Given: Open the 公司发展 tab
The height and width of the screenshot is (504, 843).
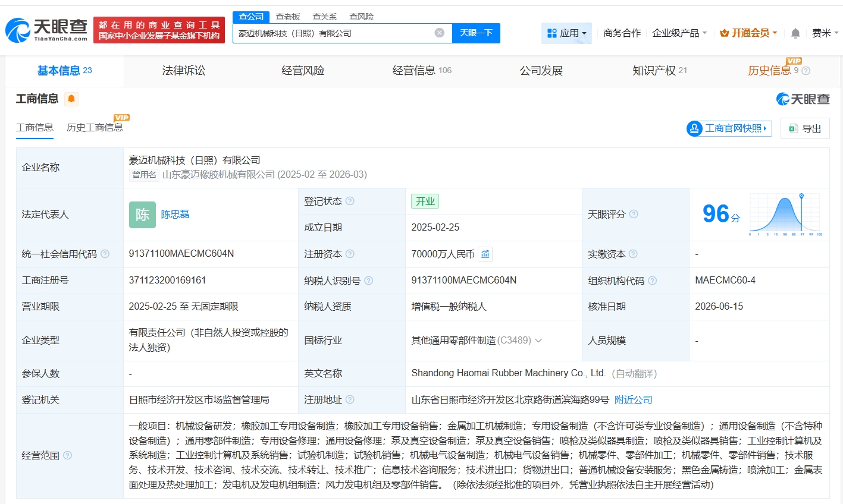Looking at the screenshot, I should click(x=541, y=71).
